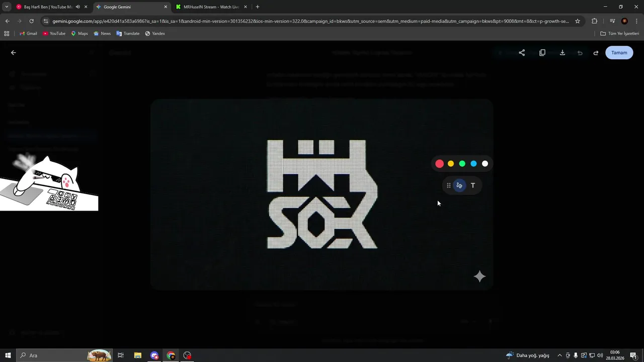Click the generated logo image

322,194
